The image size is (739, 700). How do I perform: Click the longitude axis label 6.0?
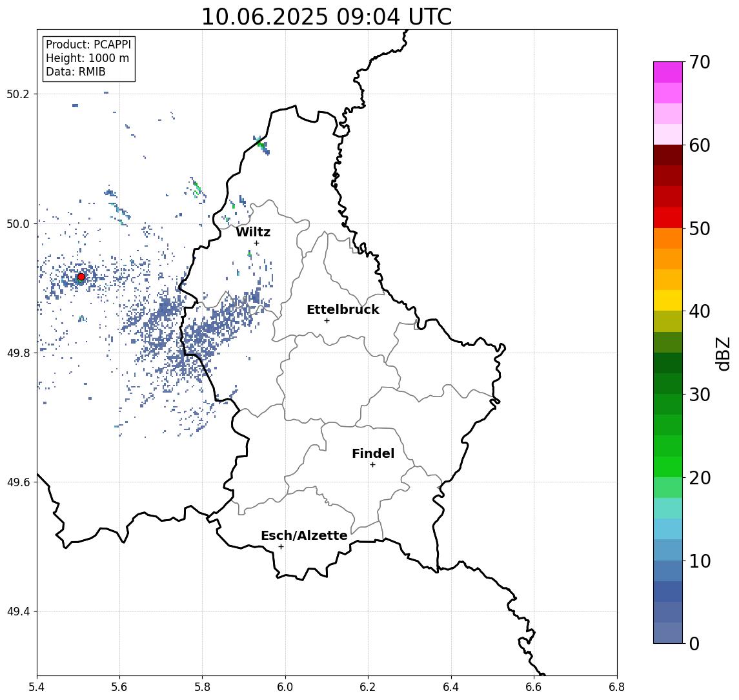tap(286, 687)
